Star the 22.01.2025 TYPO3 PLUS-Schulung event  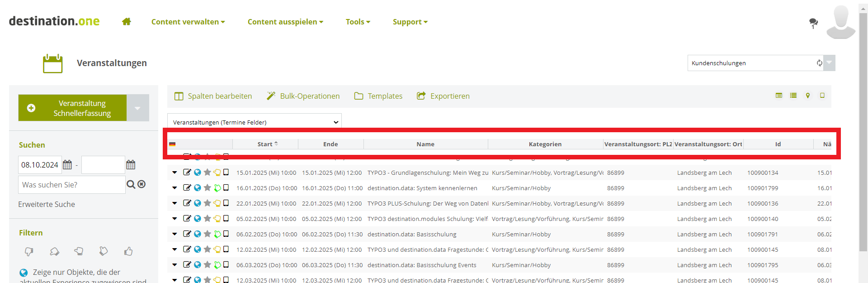pos(208,203)
